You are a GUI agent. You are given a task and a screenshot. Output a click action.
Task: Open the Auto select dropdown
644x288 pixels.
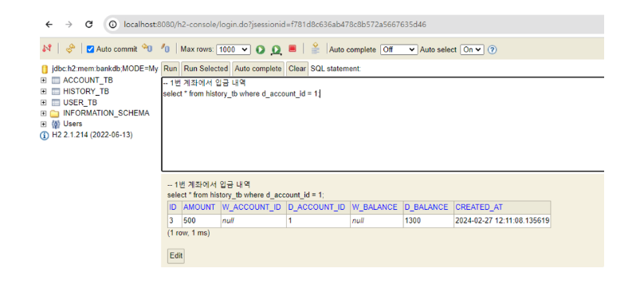[x=472, y=49]
